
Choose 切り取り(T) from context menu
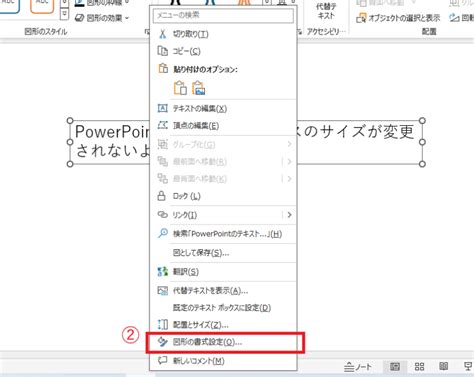(x=223, y=34)
